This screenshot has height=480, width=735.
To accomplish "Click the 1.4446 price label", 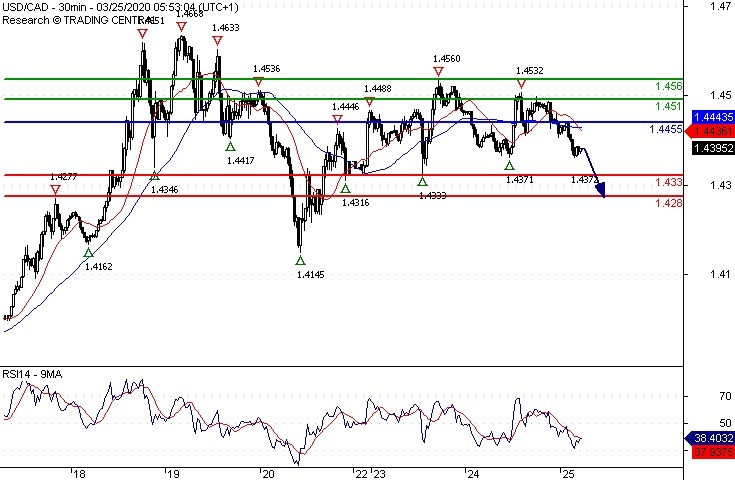I will point(345,107).
